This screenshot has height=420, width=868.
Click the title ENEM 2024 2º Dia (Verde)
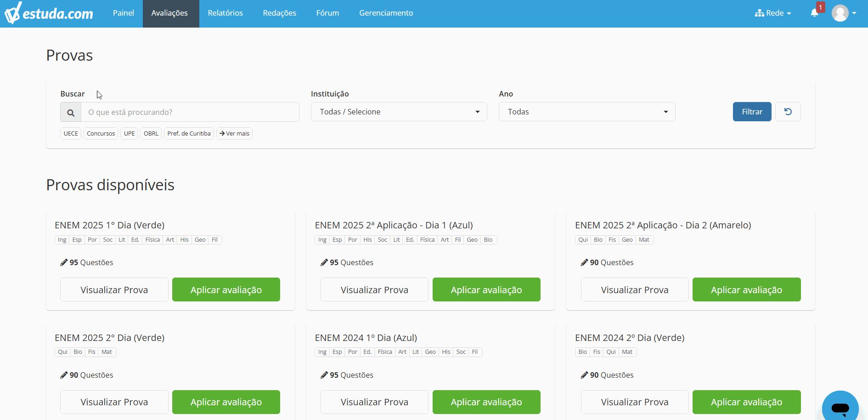pos(630,338)
